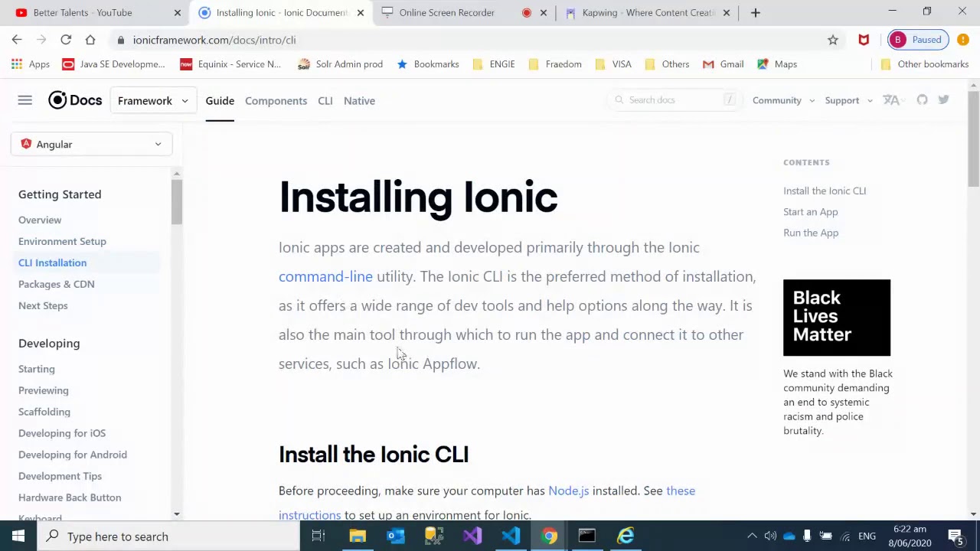Open Windows Start menu
The height and width of the screenshot is (551, 980).
pyautogui.click(x=18, y=536)
